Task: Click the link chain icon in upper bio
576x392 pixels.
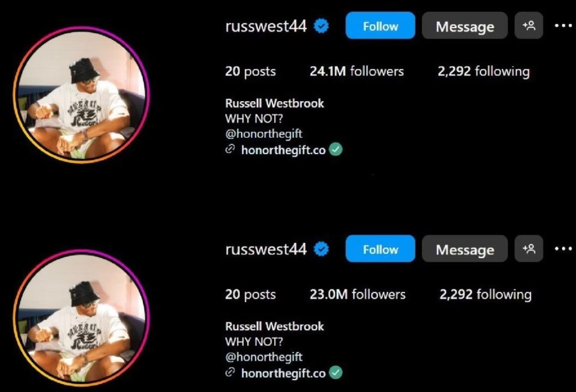Action: click(230, 149)
